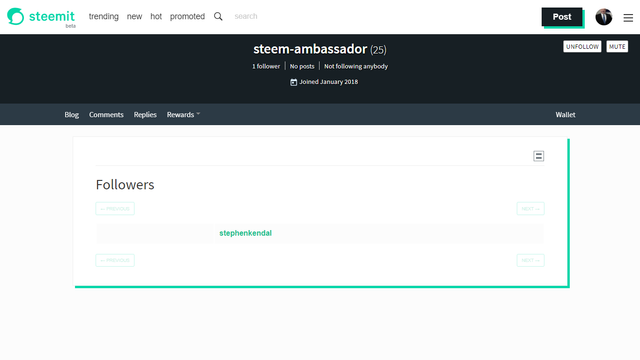Screen dimensions: 640x360
Task: Open the hot posts feed
Action: (x=156, y=16)
